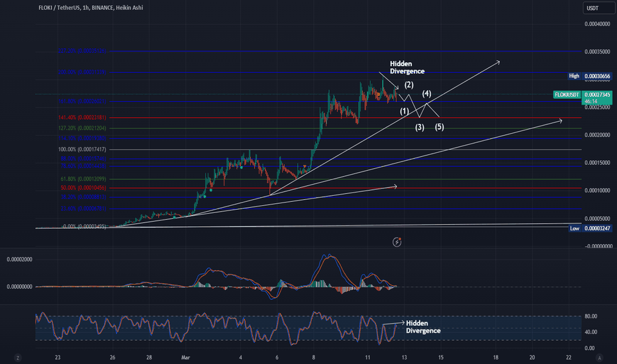Screen dimensions: 617x364
Task: Select the 161.80% Fibonacci level label
Action: pyautogui.click(x=82, y=101)
